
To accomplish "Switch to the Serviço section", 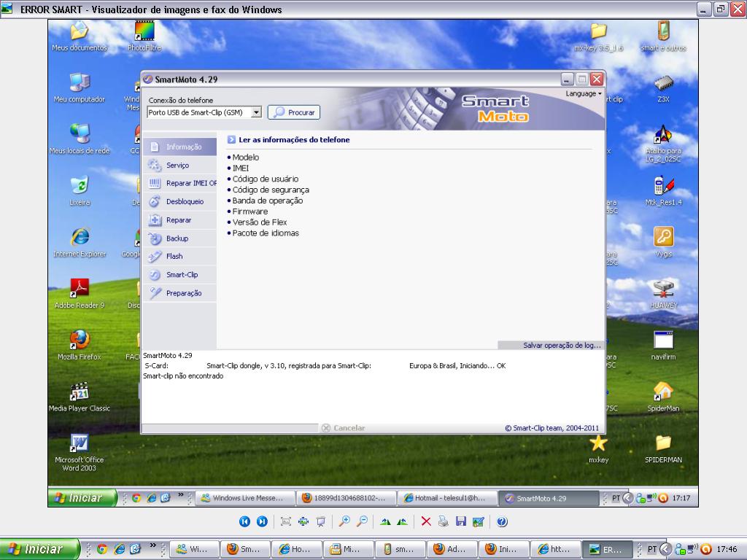I will point(180,166).
